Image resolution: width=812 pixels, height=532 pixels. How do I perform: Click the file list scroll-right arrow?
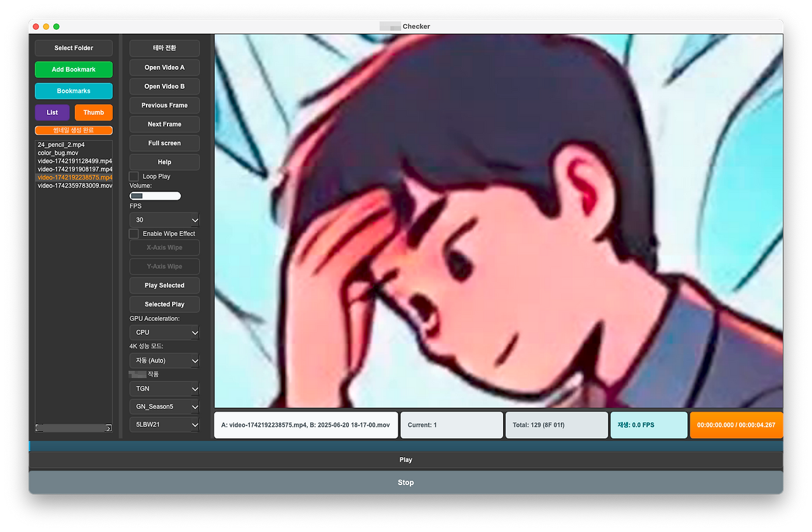[108, 429]
